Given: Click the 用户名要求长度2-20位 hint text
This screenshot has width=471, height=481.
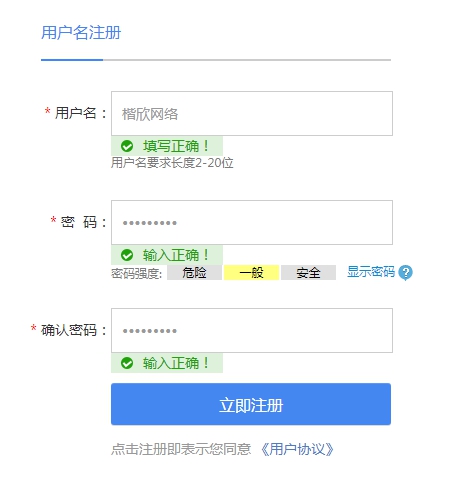Looking at the screenshot, I should pyautogui.click(x=172, y=163).
